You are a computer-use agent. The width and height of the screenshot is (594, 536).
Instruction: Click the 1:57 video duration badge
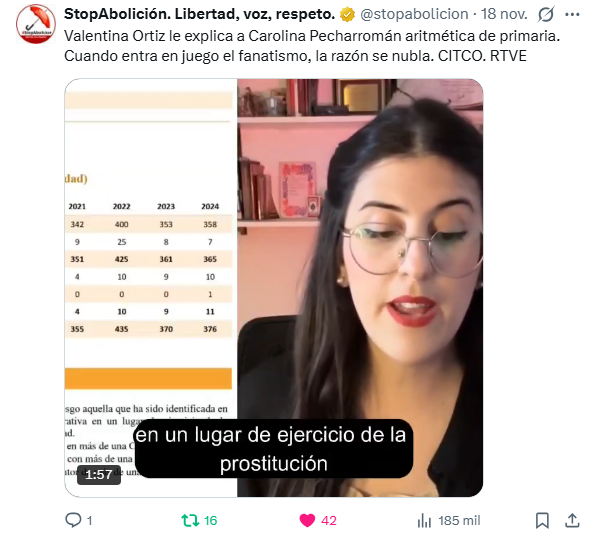(98, 474)
